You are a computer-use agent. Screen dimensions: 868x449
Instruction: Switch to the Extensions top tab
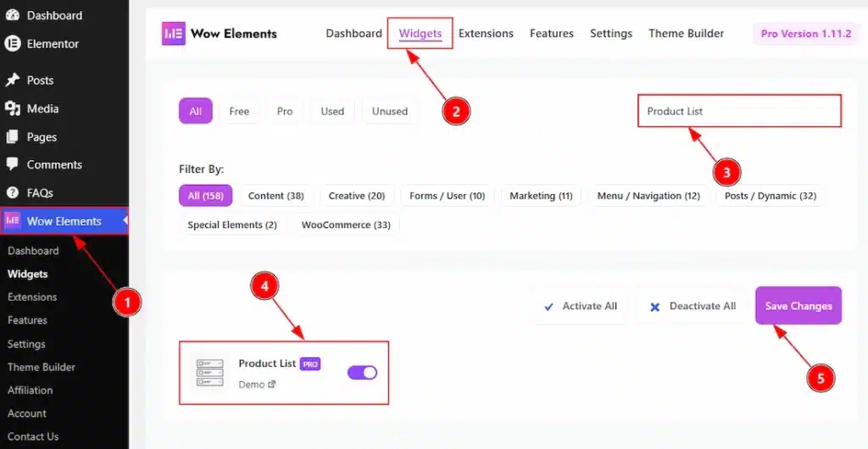pos(486,33)
